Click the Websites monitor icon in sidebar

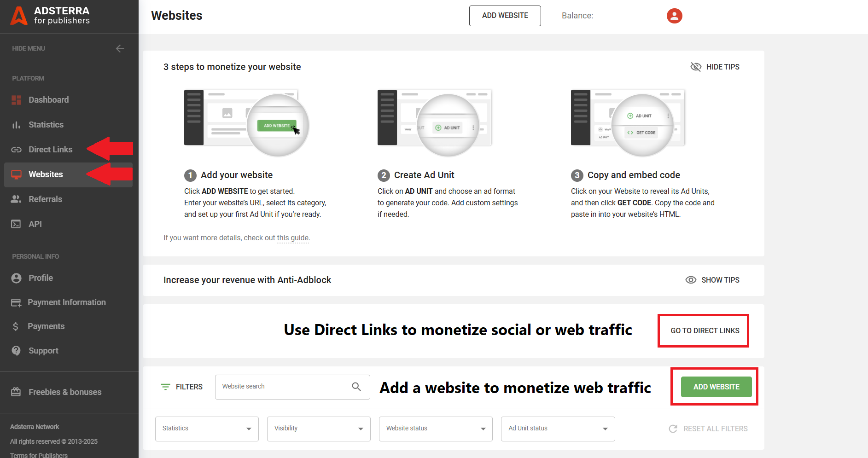tap(16, 174)
